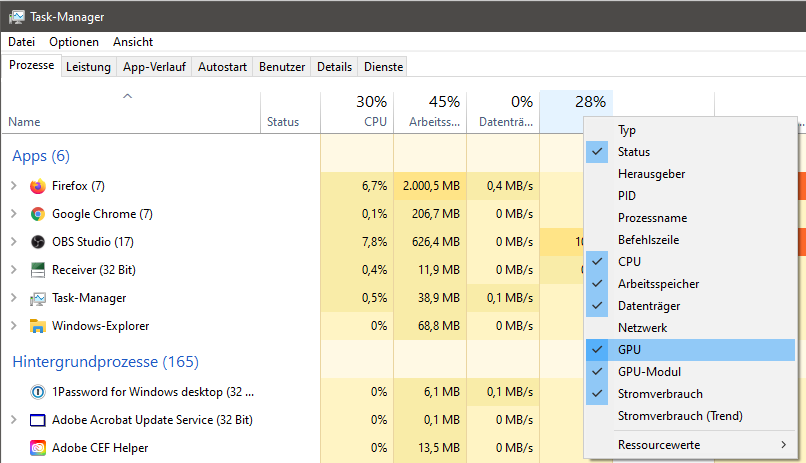The height and width of the screenshot is (463, 806).
Task: Expand the Firefox process group
Action: [13, 186]
